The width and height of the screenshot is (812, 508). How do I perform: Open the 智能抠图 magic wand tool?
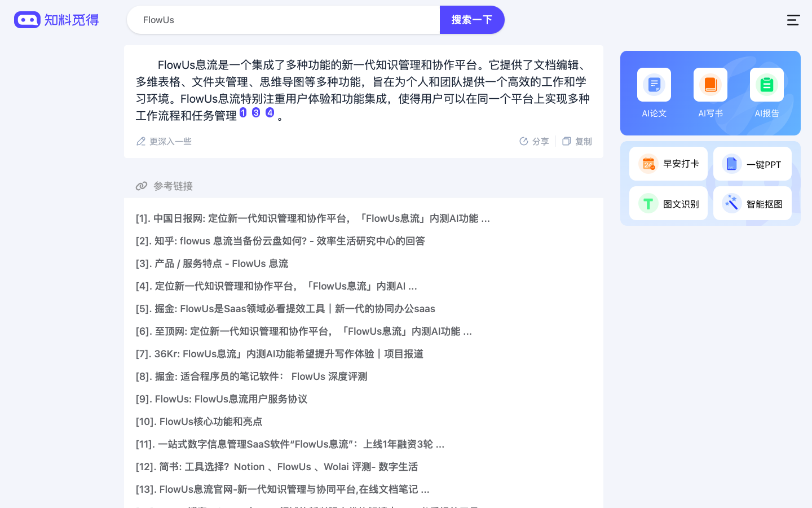[752, 203]
